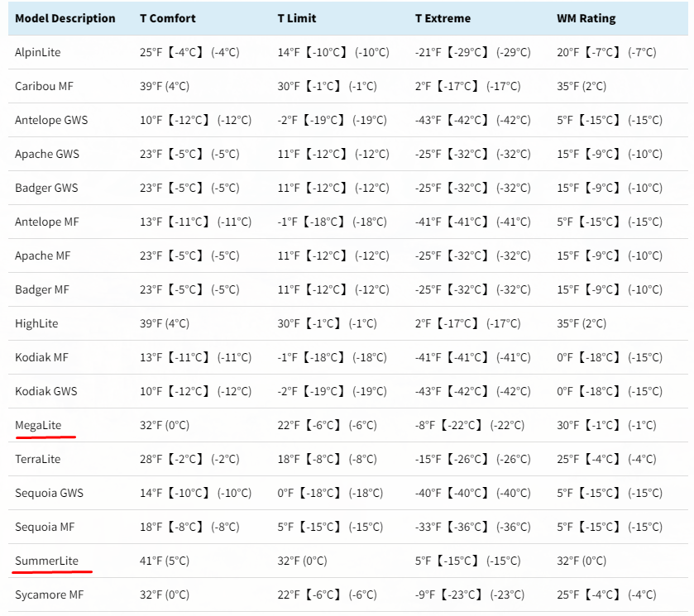This screenshot has height=616, width=694.
Task: Select the Antelope MF model name
Action: coord(47,222)
